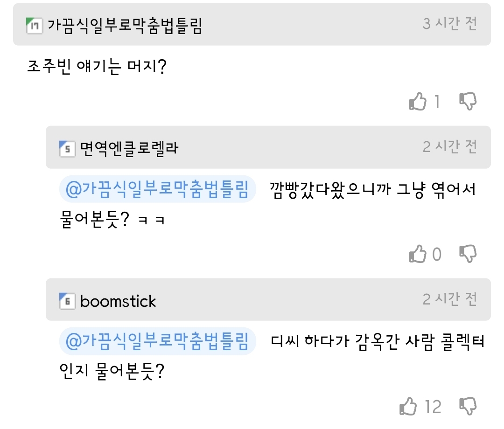Screen dimensions: 504x429
Task: Like the comment asking about 조주빈
Action: click(x=418, y=101)
